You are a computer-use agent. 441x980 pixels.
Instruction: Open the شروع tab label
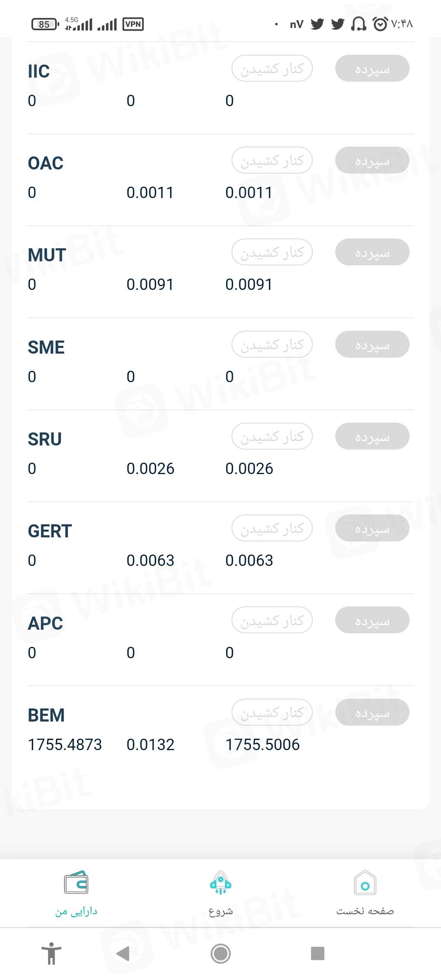[x=220, y=911]
